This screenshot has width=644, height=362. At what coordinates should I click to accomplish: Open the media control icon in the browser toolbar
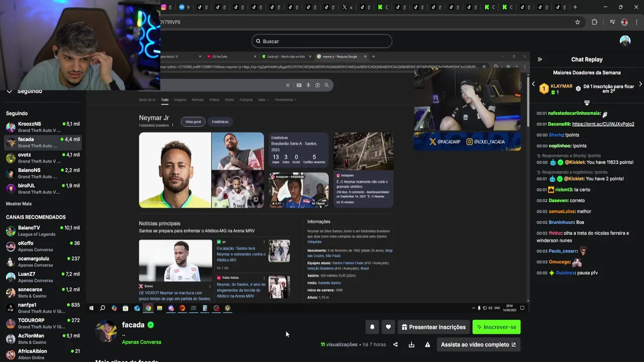click(x=612, y=22)
